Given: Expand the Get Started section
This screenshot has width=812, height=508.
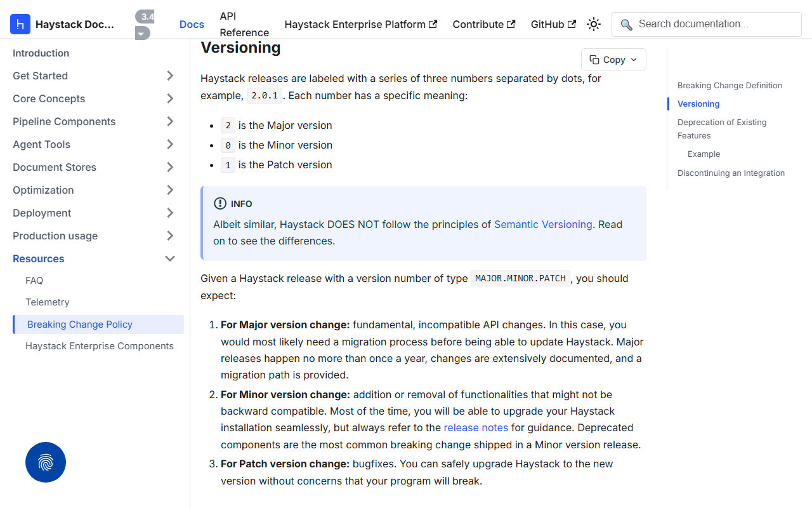Looking at the screenshot, I should 170,76.
